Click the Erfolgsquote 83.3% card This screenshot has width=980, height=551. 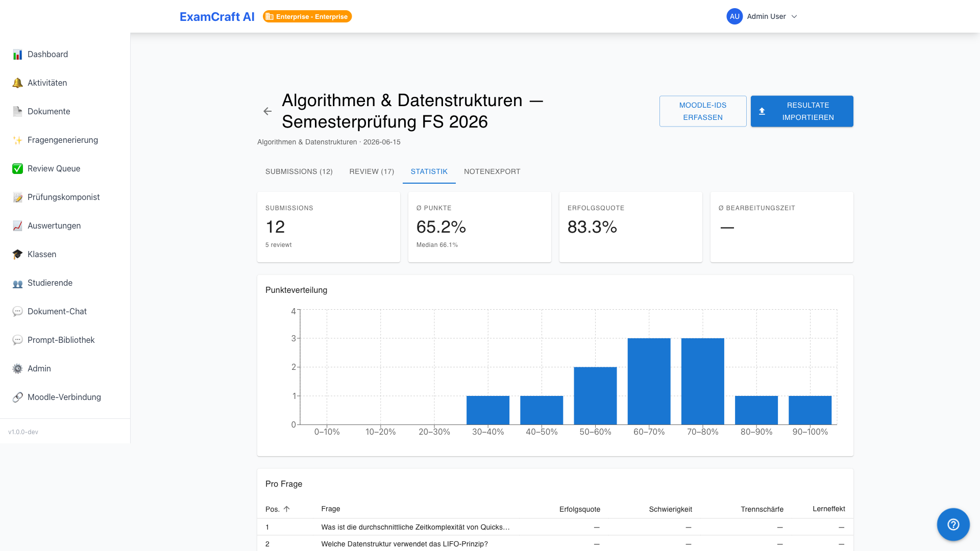631,227
